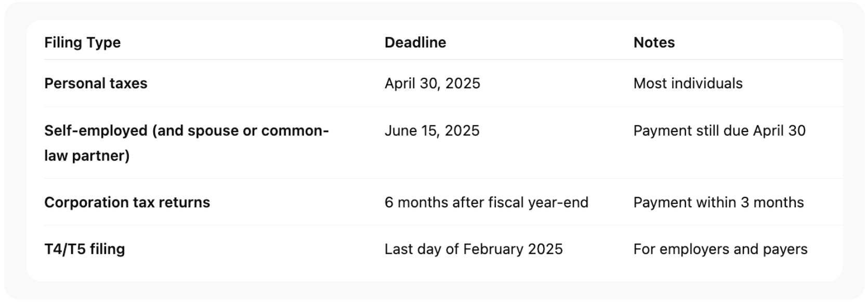
Task: Click 'Payment still due April 30' note
Action: tap(719, 130)
